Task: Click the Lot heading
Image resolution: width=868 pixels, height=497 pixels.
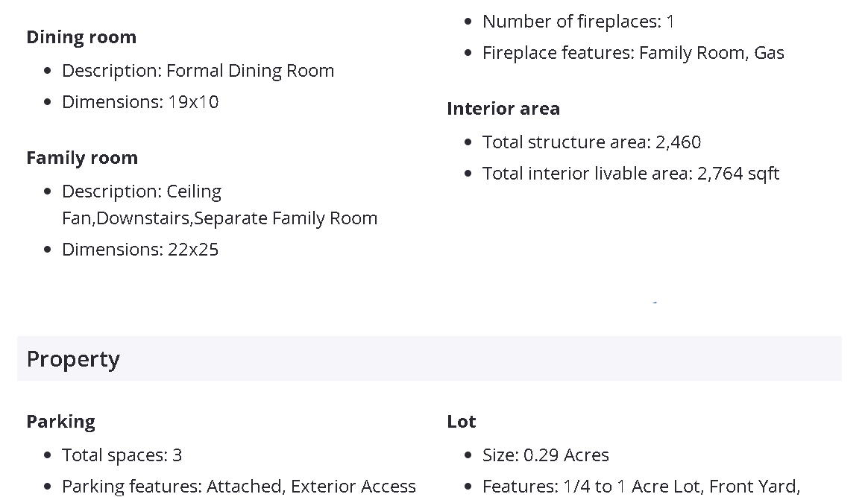Action: [462, 422]
